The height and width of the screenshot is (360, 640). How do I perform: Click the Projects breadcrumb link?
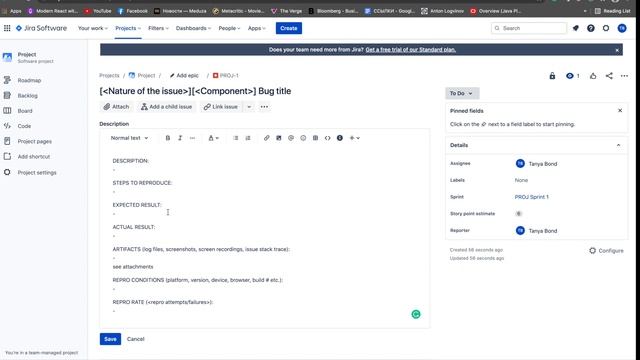(x=109, y=76)
